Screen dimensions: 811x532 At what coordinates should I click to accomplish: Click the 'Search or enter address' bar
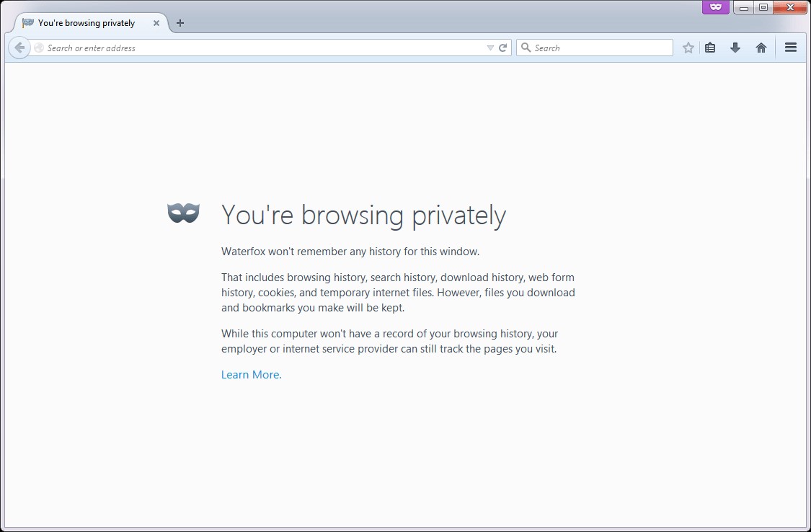(260, 48)
